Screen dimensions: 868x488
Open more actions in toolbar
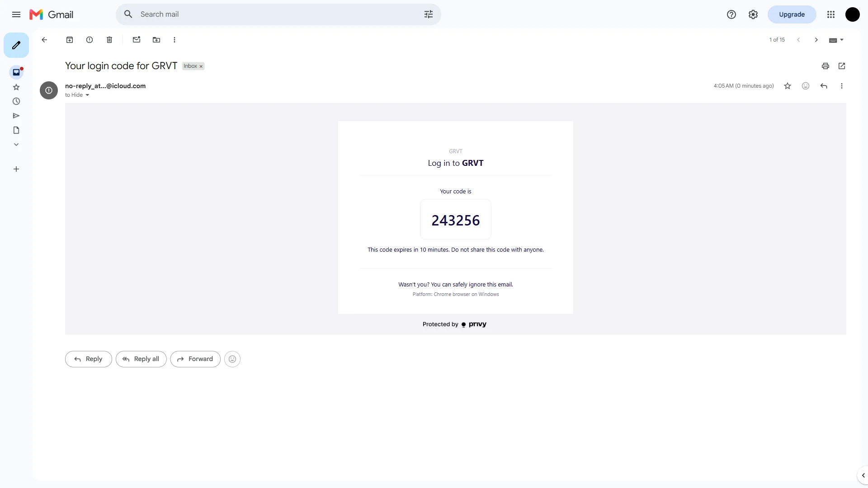175,40
